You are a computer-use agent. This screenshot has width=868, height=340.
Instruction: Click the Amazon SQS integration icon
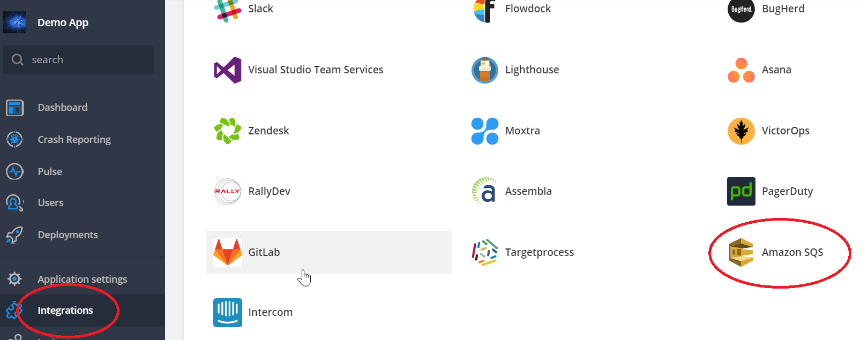point(741,252)
